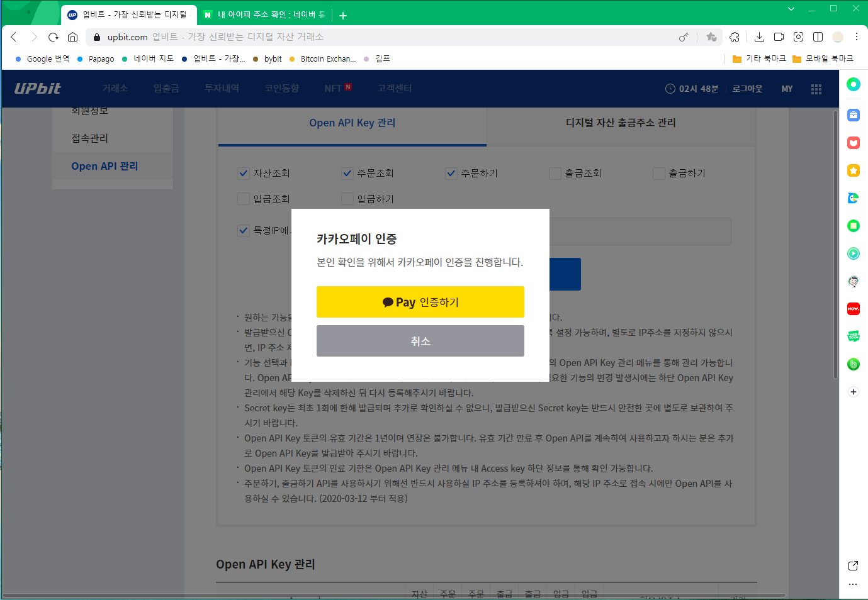Screen dimensions: 868x600
Task: Open the blue calendar sidebar icon
Action: 854,115
